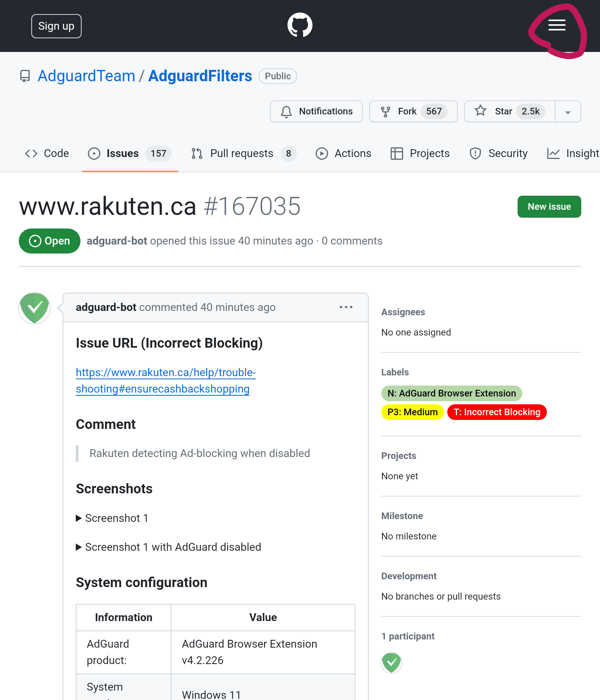Click the N: AdGuard Browser Extension label

point(452,393)
